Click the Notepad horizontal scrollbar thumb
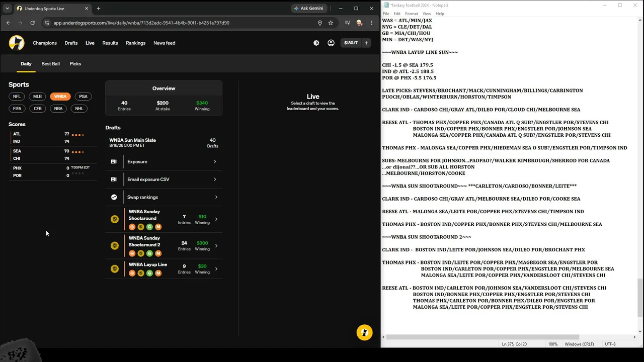The image size is (644, 362). click(x=482, y=337)
